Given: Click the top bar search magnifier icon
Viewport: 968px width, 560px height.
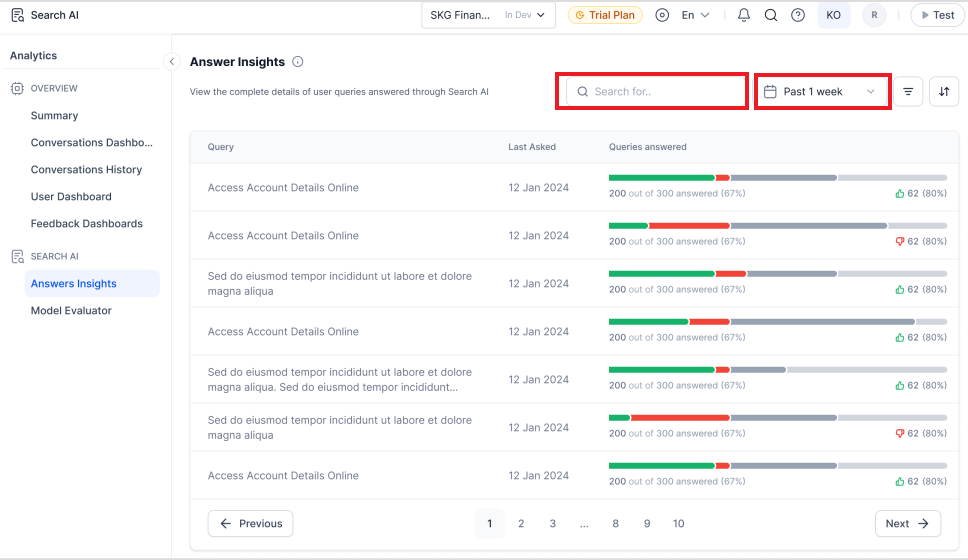Looking at the screenshot, I should click(x=771, y=15).
